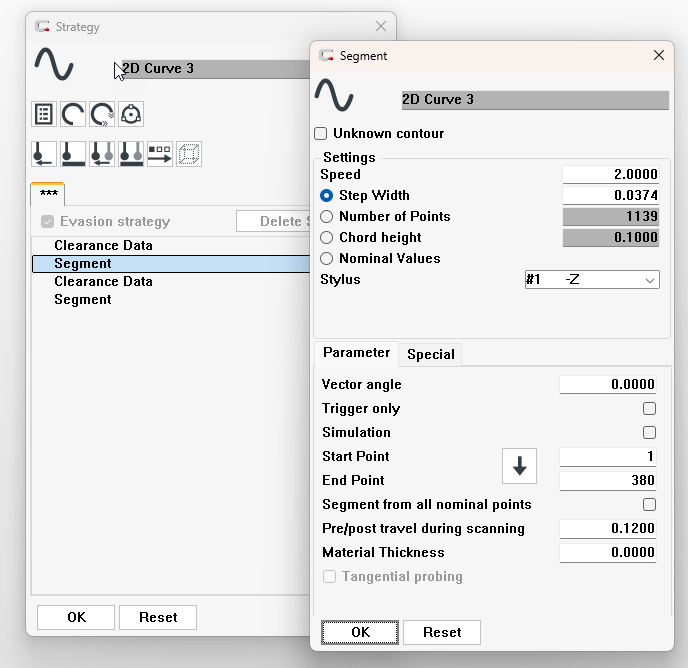Open the Special tab
Image resolution: width=688 pixels, height=668 pixels.
pyautogui.click(x=430, y=355)
